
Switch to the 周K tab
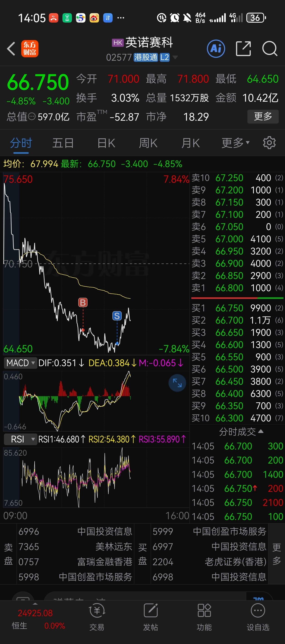coord(148,143)
